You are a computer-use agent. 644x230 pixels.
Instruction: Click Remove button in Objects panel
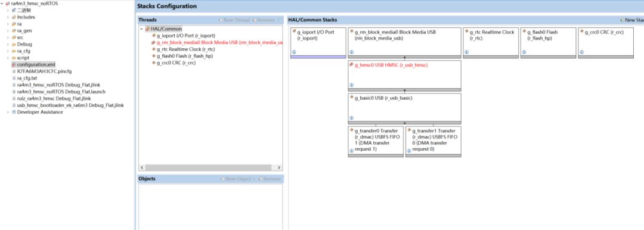point(270,179)
